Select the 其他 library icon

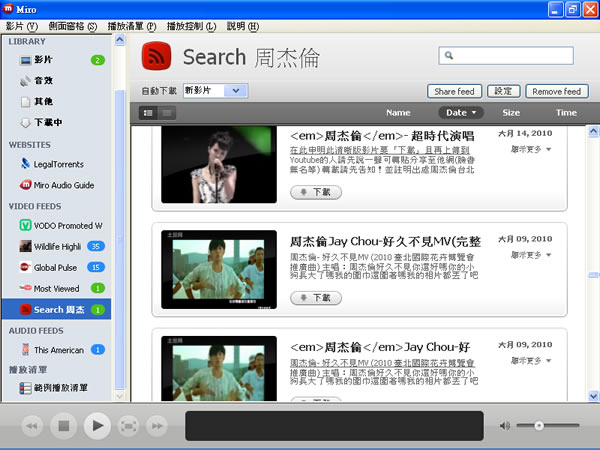click(26, 102)
